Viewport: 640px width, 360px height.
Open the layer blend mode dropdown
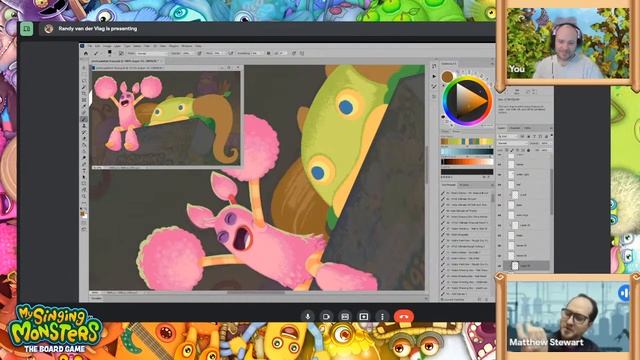coord(513,143)
